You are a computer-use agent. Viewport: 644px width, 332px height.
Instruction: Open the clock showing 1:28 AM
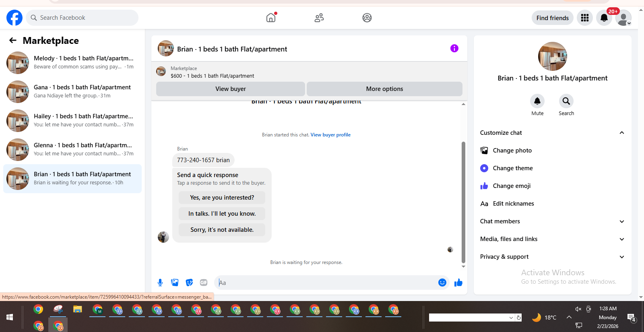pos(608,309)
